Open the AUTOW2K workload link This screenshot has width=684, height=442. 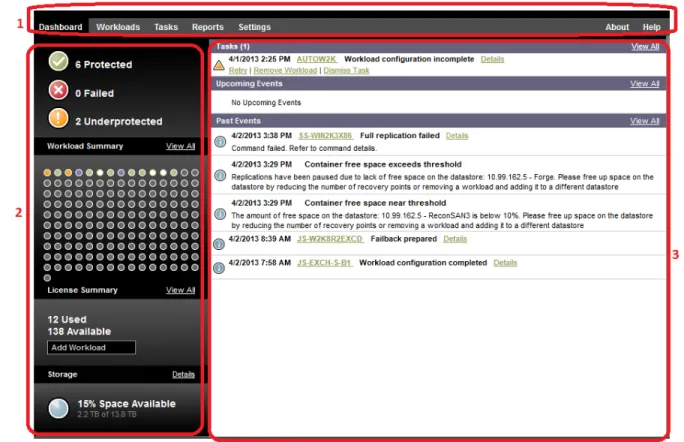(317, 59)
